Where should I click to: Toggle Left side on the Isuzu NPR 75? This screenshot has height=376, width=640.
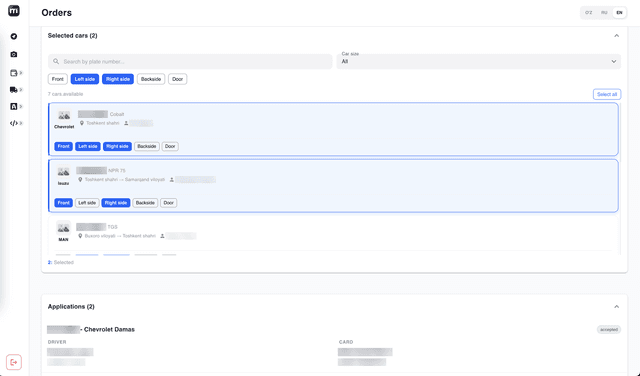point(87,203)
